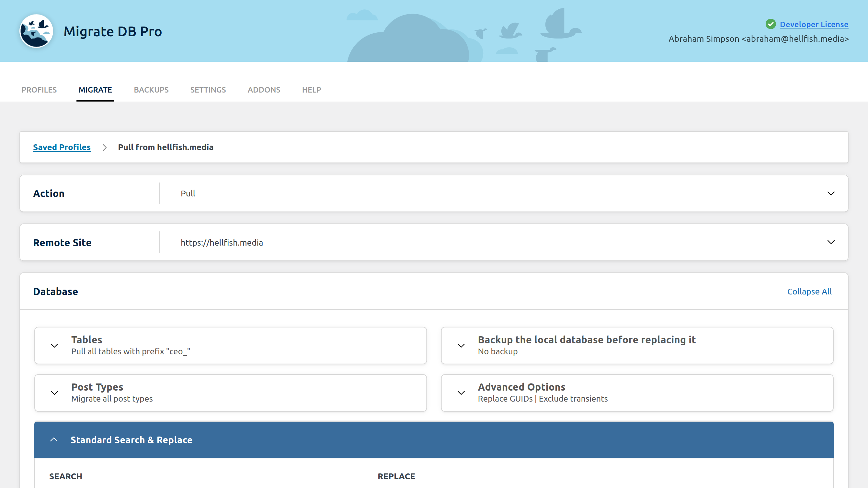Expand the Post Types section chevron

(54, 393)
